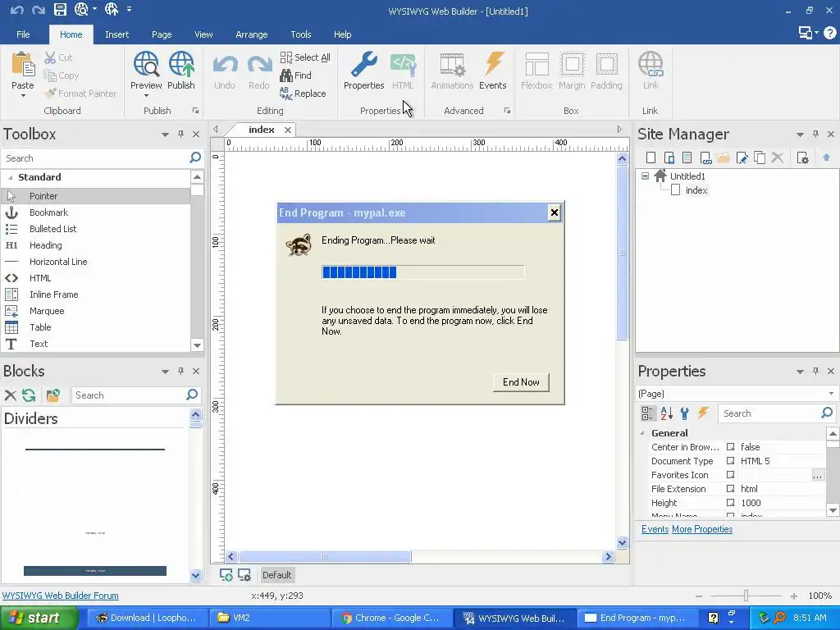Collapse the General properties section
840x630 pixels.
(642, 433)
